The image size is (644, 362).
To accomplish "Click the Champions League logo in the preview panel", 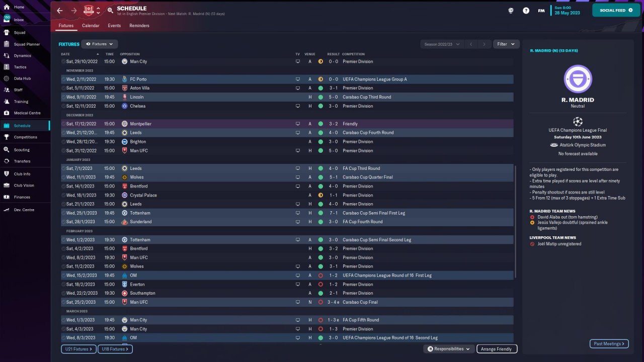I will pos(578,121).
